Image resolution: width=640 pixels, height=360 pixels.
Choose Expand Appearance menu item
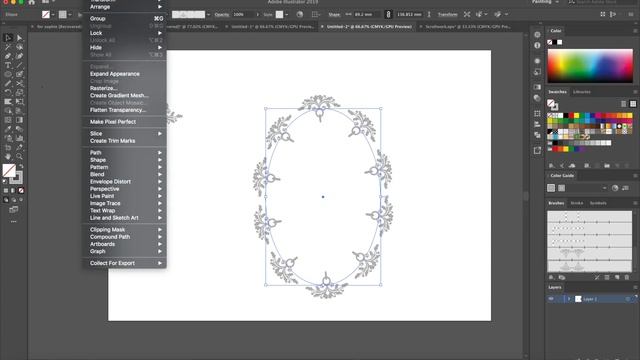click(124, 74)
